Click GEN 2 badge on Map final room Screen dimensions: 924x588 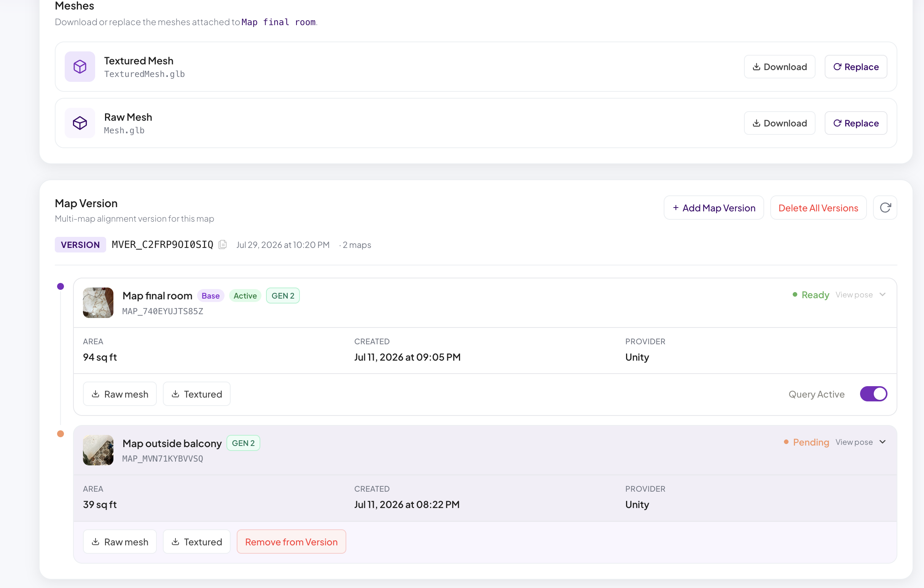click(x=283, y=296)
